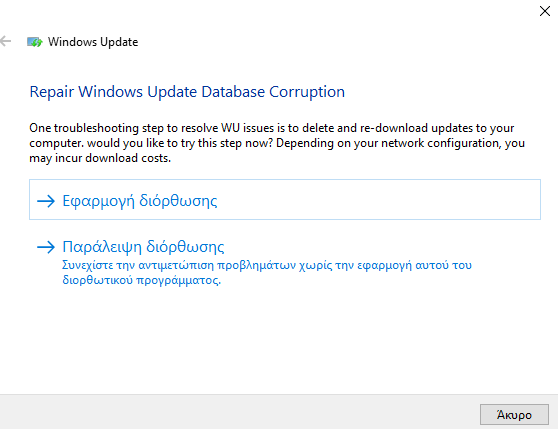Screen dimensions: 558x429
Task: Go back using the left arrow icon
Action: [x=5, y=41]
